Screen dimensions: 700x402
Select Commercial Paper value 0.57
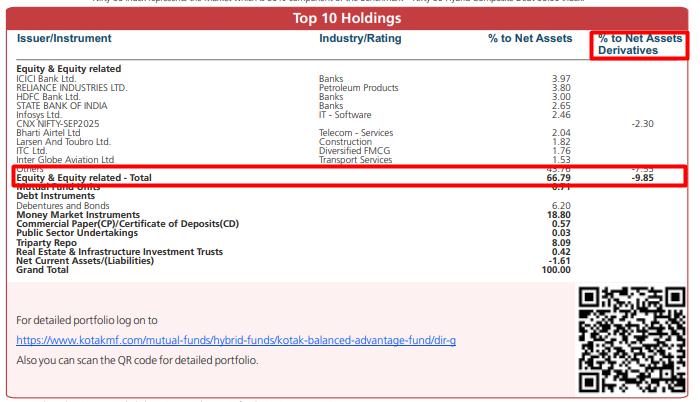coord(561,224)
